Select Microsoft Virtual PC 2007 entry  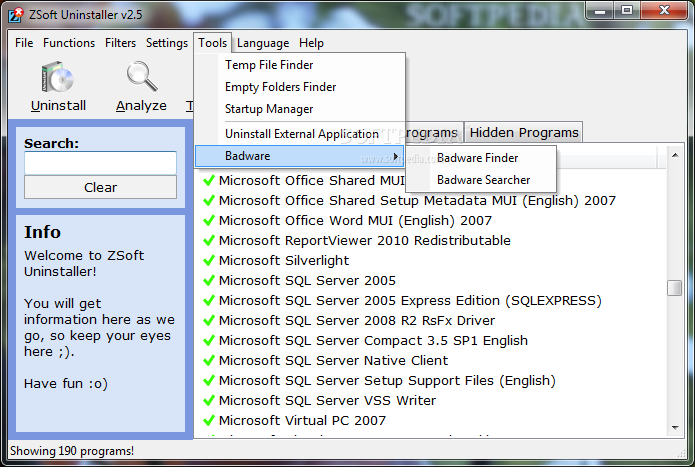302,420
